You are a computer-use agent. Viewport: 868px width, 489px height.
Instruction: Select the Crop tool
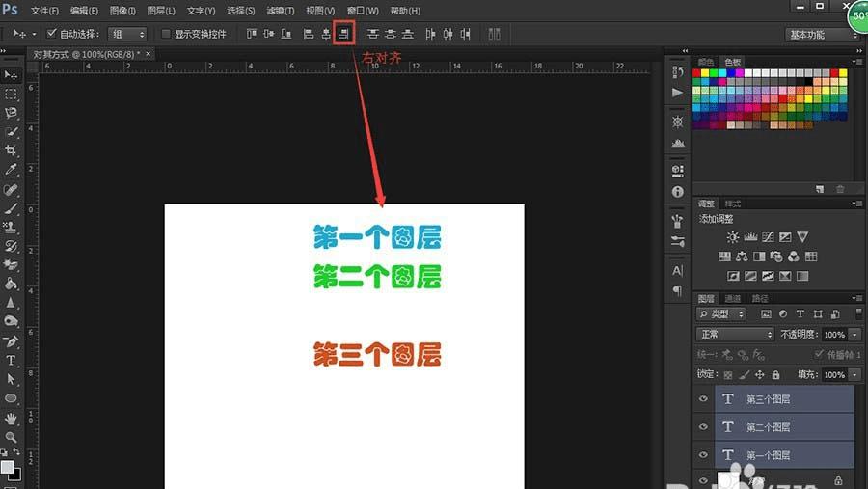[12, 150]
